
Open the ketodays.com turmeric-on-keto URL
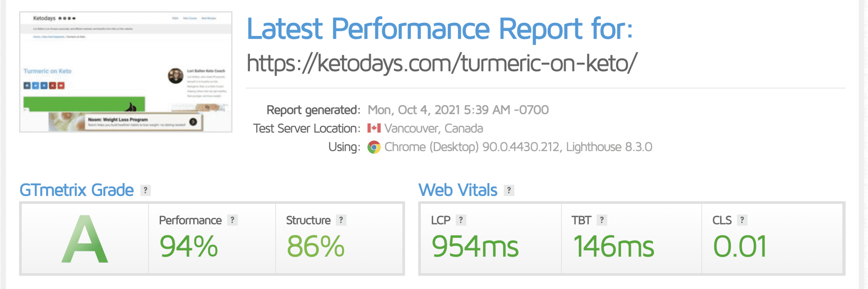point(442,63)
